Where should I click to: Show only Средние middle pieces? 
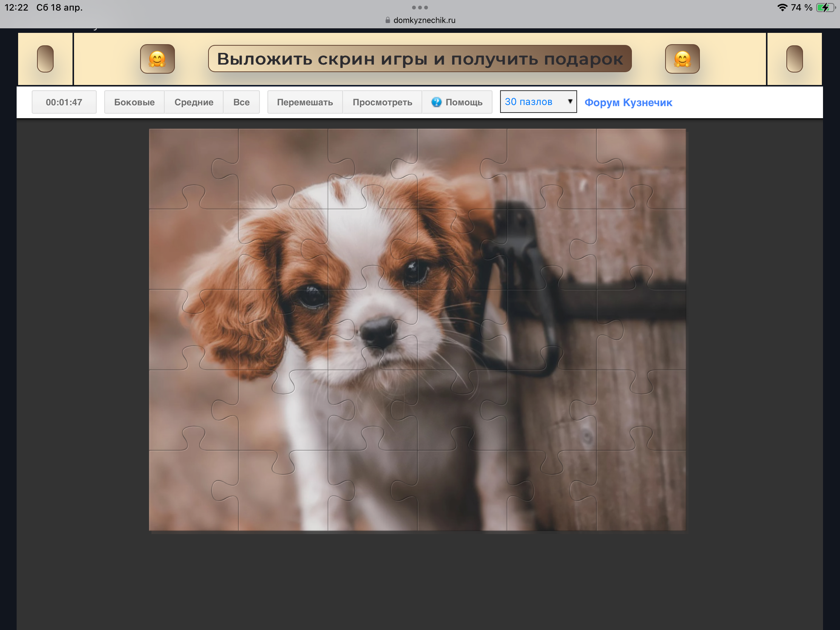tap(194, 102)
